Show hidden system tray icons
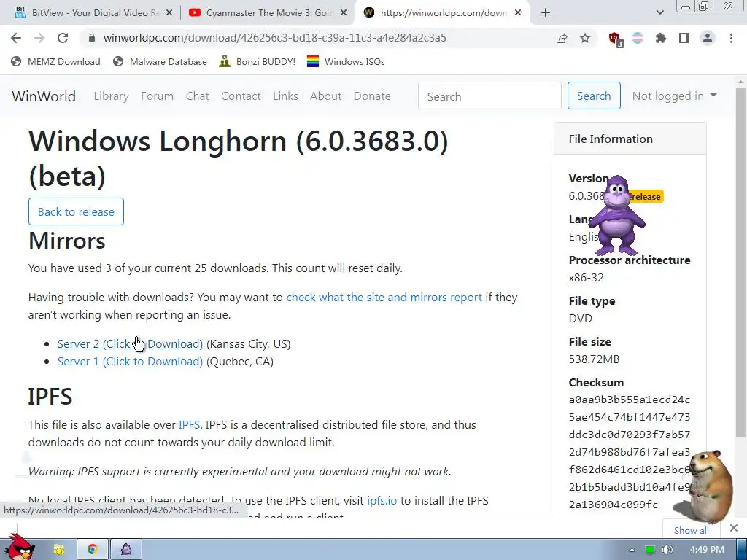Viewport: 747px width, 560px height. [632, 550]
